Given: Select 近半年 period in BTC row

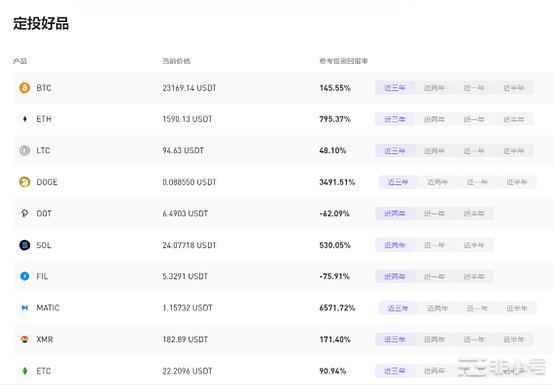Looking at the screenshot, I should coord(514,88).
